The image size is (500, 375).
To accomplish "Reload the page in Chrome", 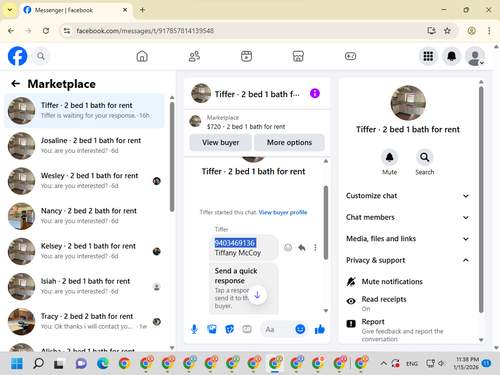I will pyautogui.click(x=46, y=31).
